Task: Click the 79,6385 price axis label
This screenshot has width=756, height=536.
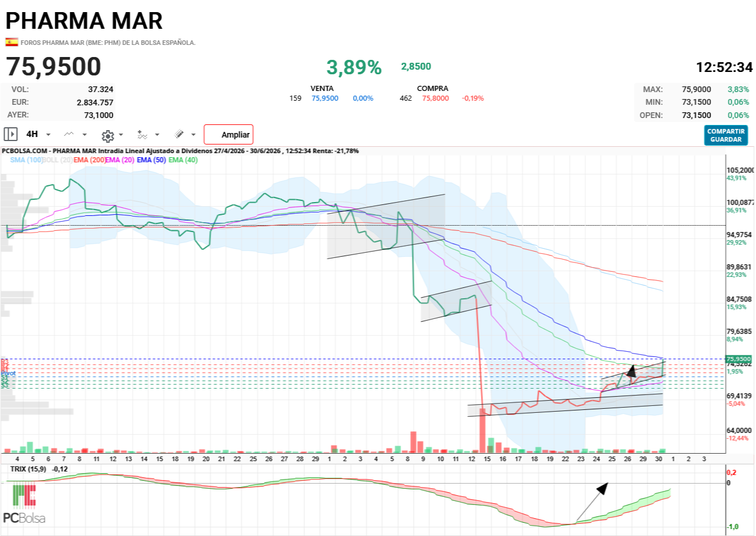Action: coord(739,332)
